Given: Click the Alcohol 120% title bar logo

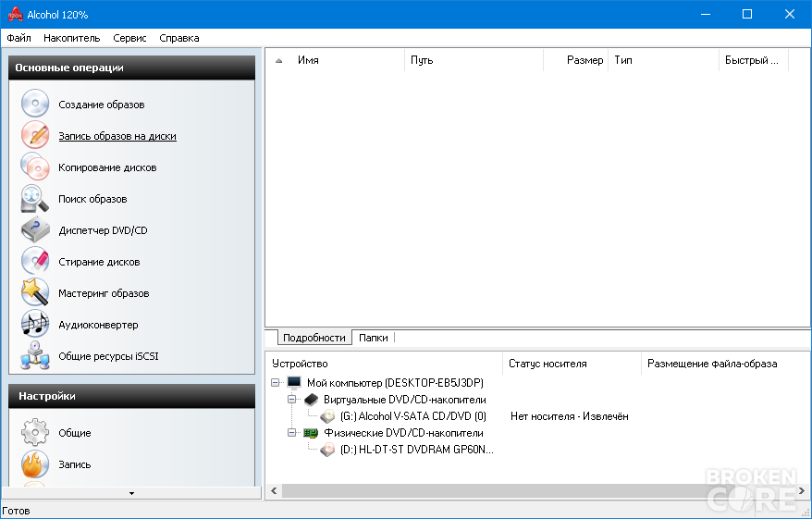Looking at the screenshot, I should (x=15, y=15).
